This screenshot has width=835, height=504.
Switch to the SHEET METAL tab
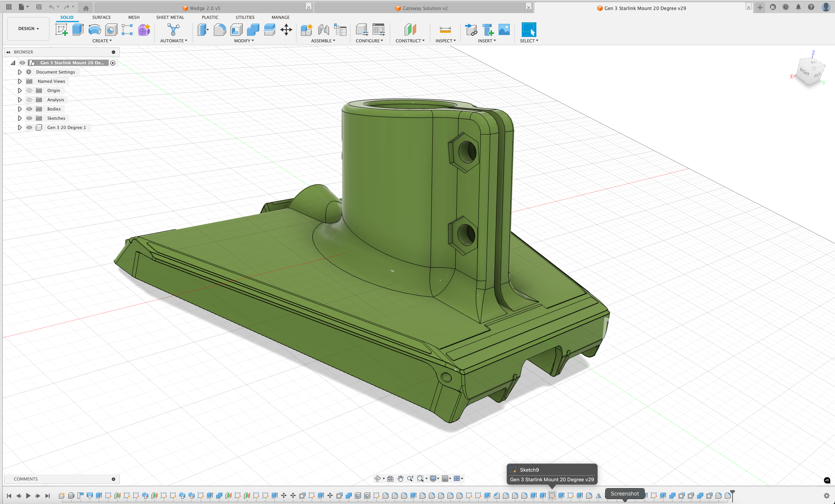[170, 17]
